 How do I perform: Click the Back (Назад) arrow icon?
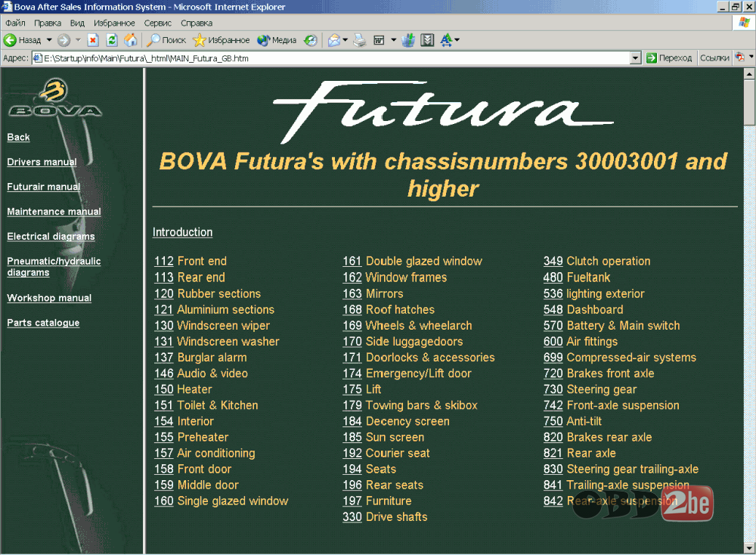tap(10, 40)
